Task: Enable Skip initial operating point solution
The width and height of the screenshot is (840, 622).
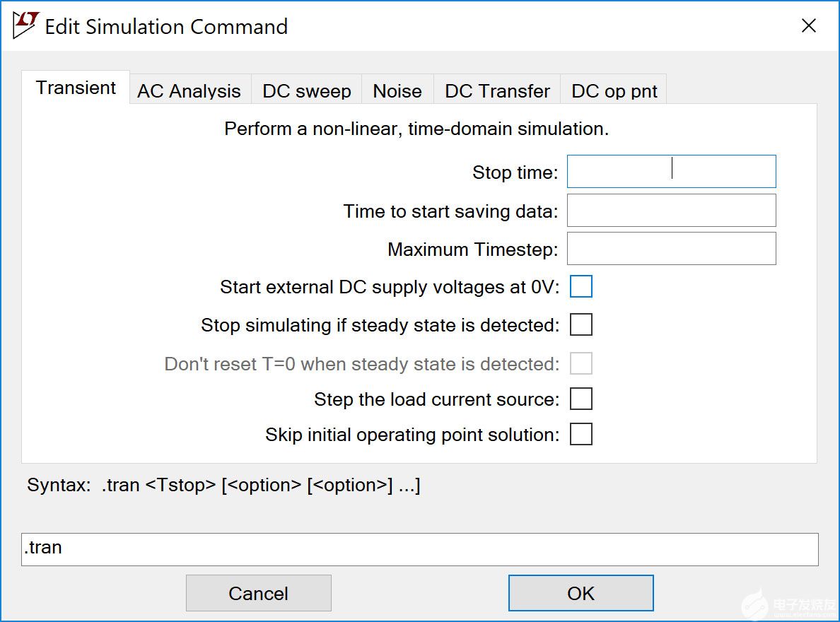Action: (x=581, y=435)
